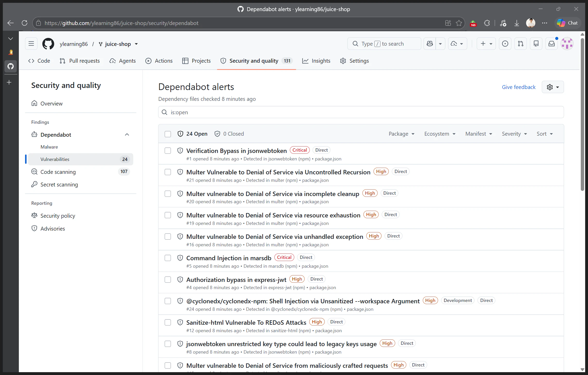Switch to the Code tab
The width and height of the screenshot is (588, 375).
coord(39,61)
